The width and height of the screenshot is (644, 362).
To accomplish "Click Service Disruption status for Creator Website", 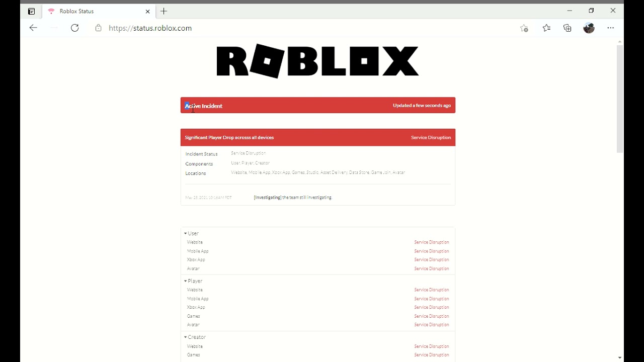I will 432,346.
